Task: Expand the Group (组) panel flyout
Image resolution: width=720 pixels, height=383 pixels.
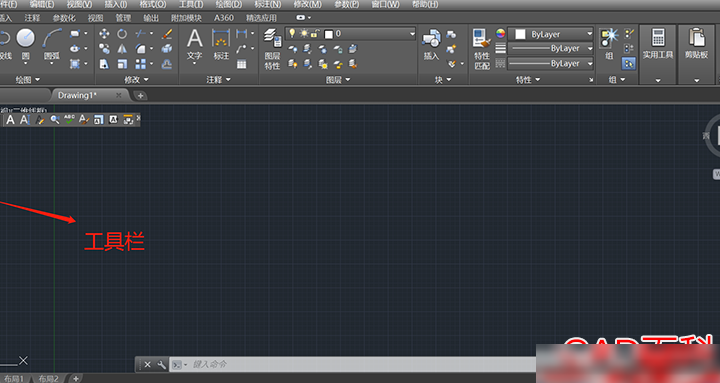Action: [617, 80]
